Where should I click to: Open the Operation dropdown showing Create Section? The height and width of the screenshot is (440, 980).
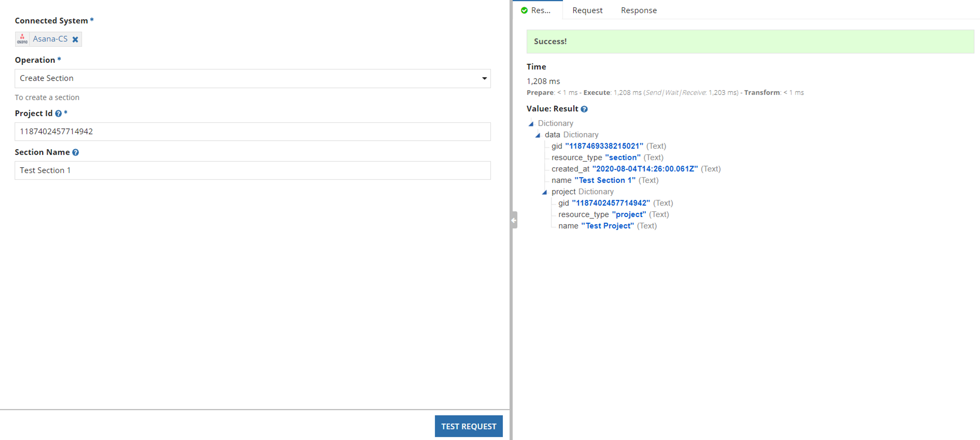tap(253, 78)
